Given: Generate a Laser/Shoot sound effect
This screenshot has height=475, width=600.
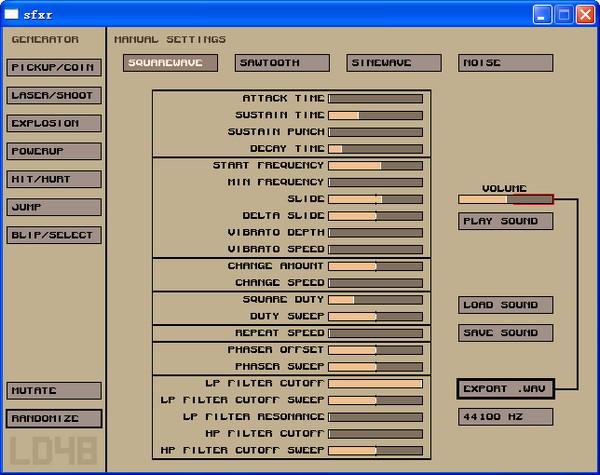Looking at the screenshot, I should (x=54, y=96).
